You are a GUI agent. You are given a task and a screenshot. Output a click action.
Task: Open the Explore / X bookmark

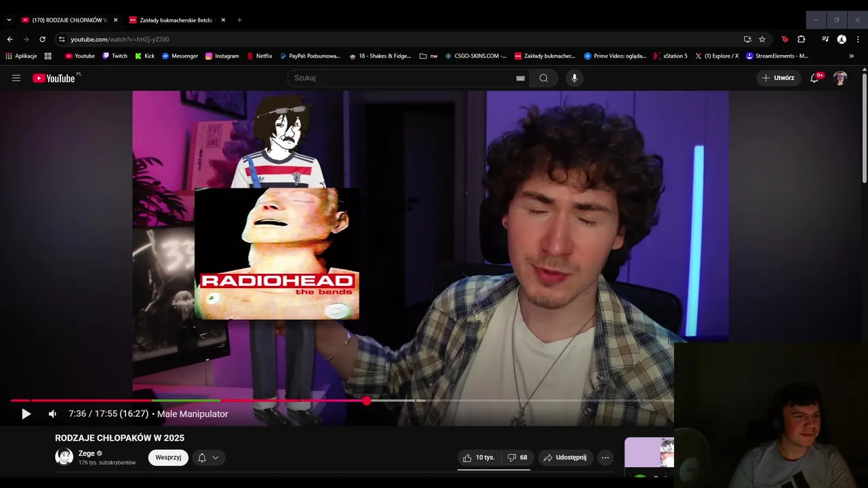717,56
